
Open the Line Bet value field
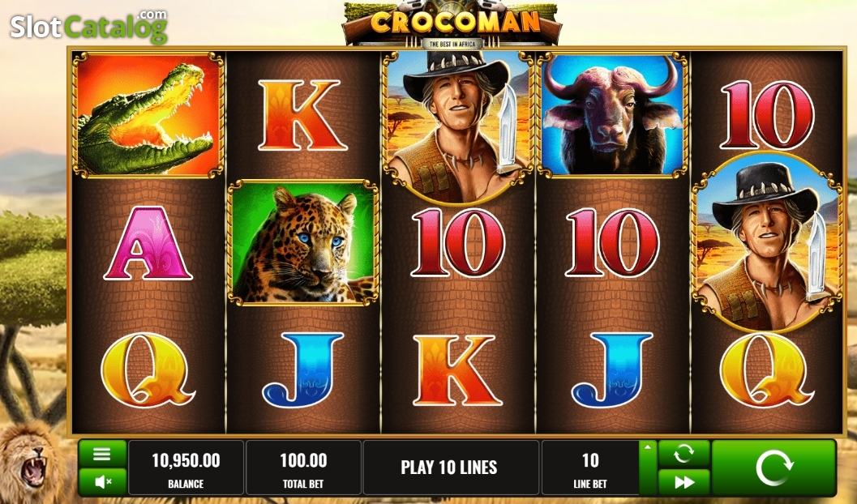coord(589,468)
